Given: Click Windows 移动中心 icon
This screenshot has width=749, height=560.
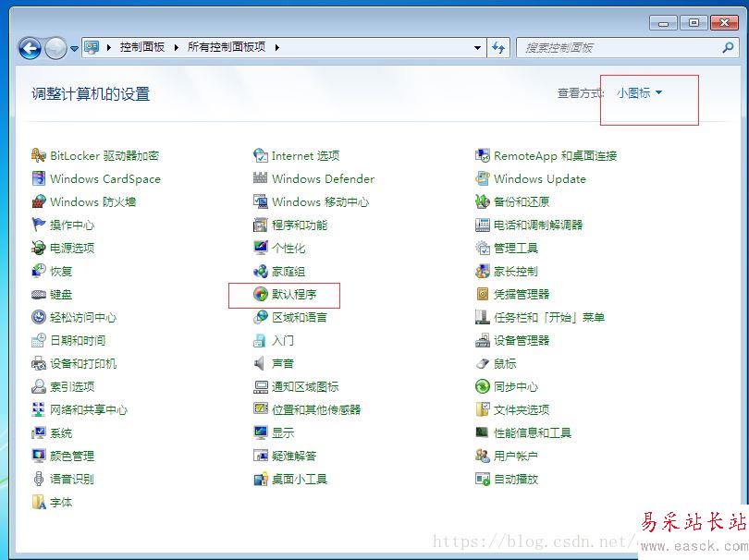Looking at the screenshot, I should 261,201.
